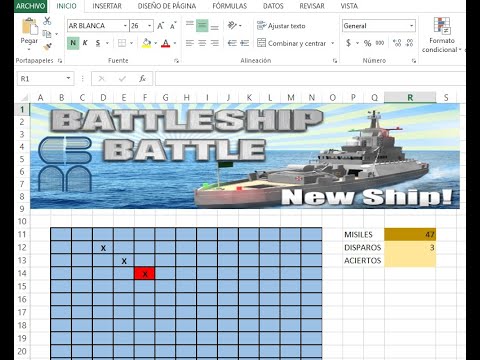Switch to the FÓRMULAS tab
The image size is (480, 360).
(230, 6)
